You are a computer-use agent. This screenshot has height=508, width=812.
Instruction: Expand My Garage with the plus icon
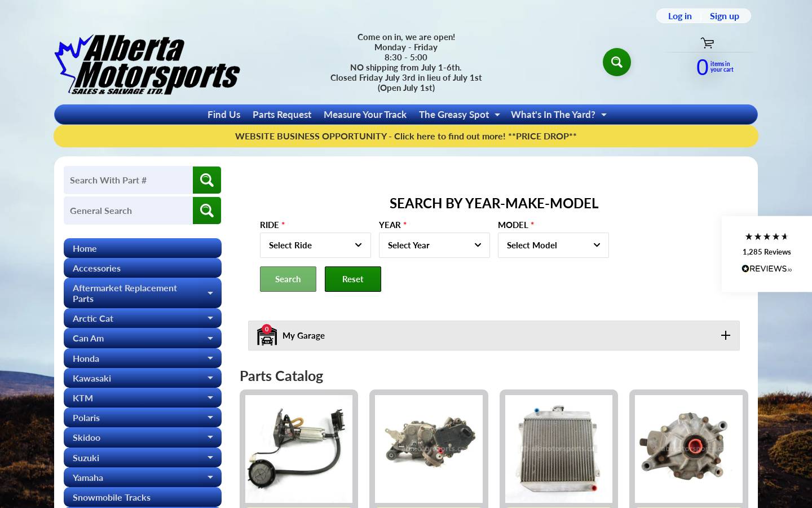click(x=726, y=335)
